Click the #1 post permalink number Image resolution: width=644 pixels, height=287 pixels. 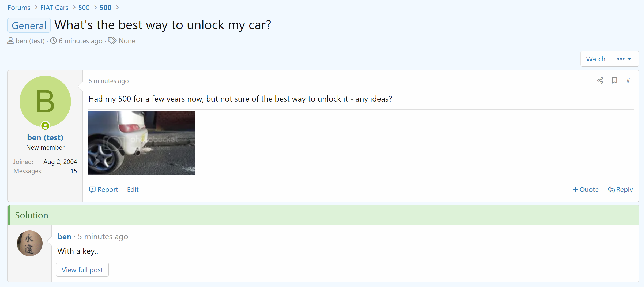[x=630, y=80]
